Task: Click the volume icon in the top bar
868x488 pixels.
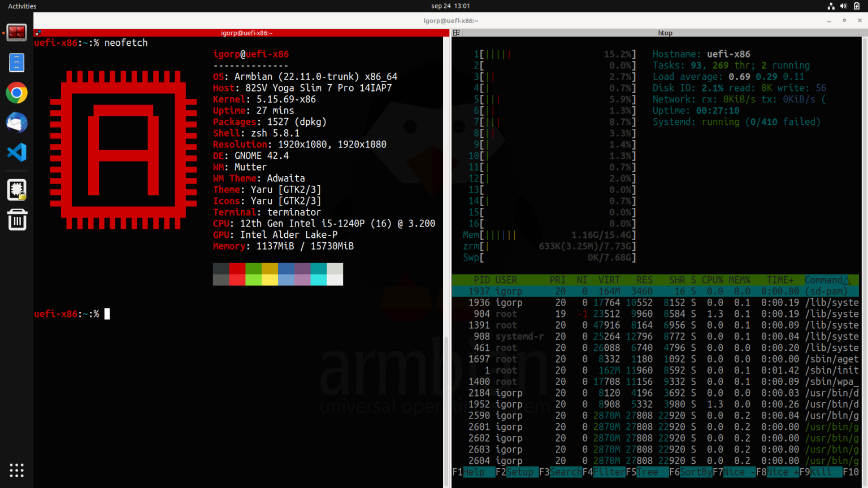Action: 843,6
